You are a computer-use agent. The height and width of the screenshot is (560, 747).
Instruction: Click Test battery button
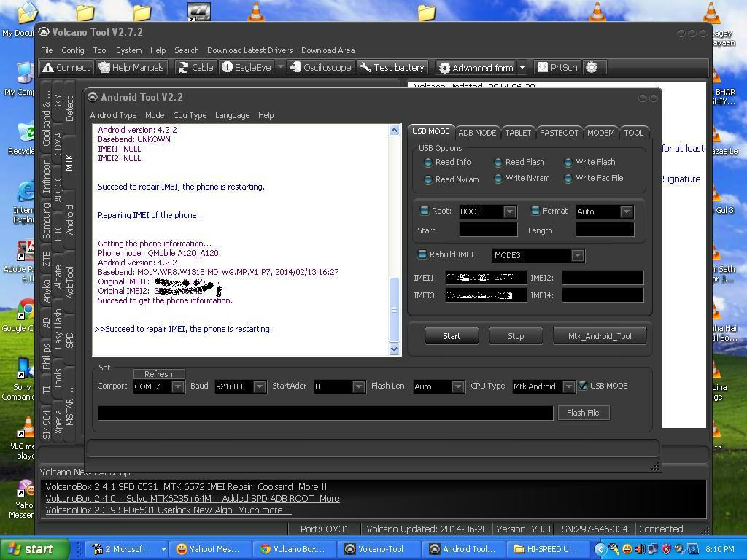393,68
